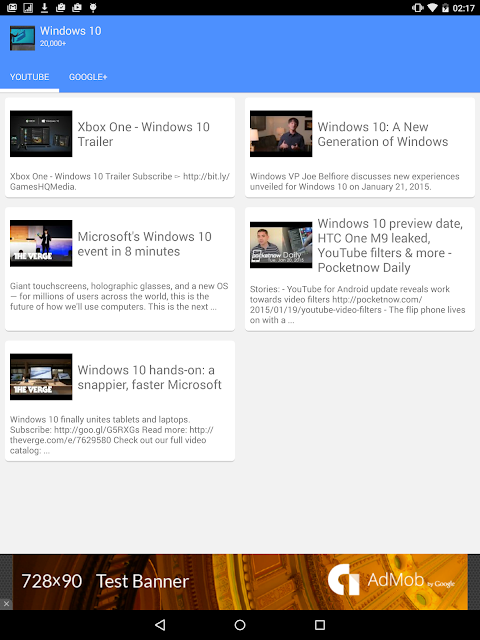Open the Windows 10 hands-on video thumbnail

[41, 377]
